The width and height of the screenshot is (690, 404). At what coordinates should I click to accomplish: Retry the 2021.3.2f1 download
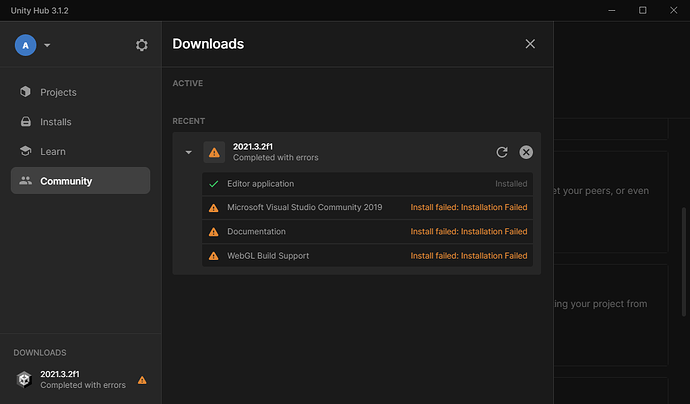pos(502,152)
